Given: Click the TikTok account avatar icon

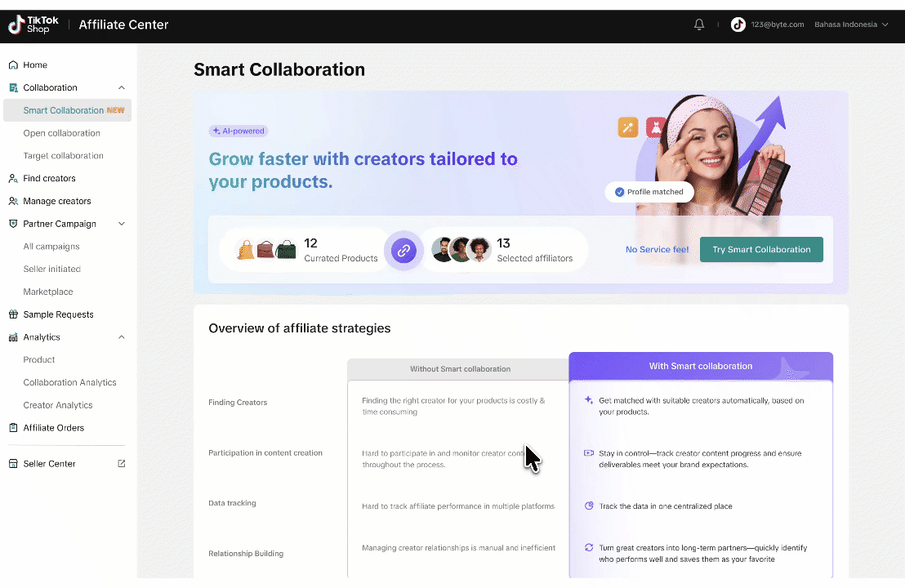Looking at the screenshot, I should click(738, 24).
